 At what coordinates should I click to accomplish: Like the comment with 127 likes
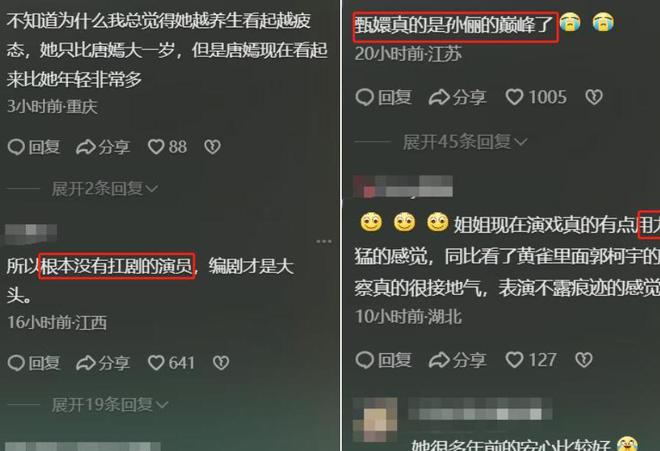tap(531, 360)
